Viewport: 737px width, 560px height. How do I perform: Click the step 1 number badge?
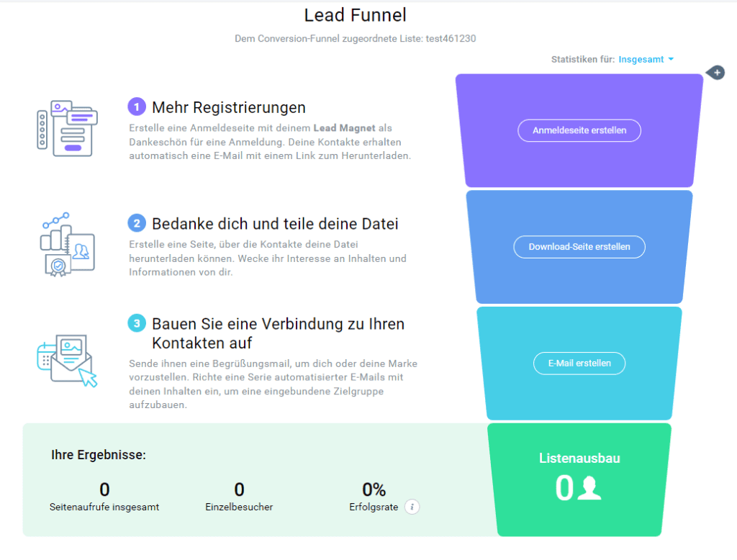(x=137, y=107)
